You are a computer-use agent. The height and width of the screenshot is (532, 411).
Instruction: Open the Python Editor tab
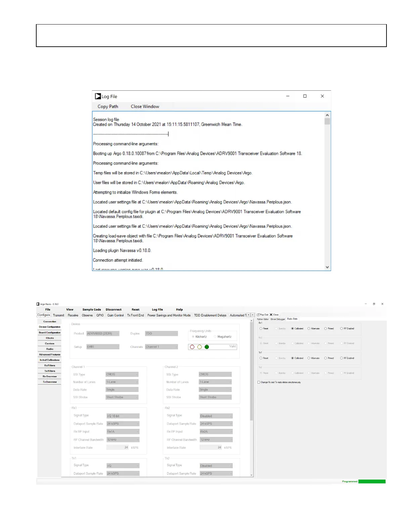[x=263, y=319]
